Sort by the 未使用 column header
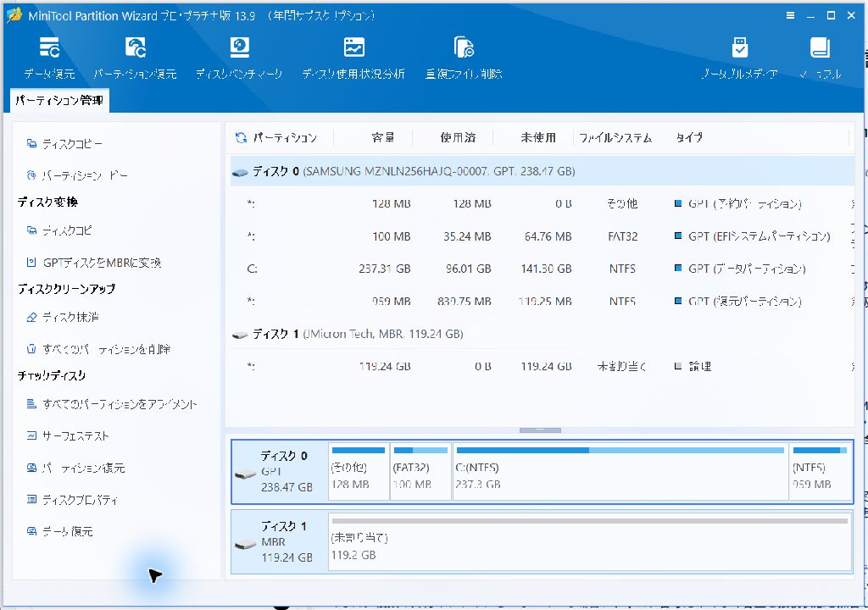The image size is (868, 610). click(x=538, y=137)
